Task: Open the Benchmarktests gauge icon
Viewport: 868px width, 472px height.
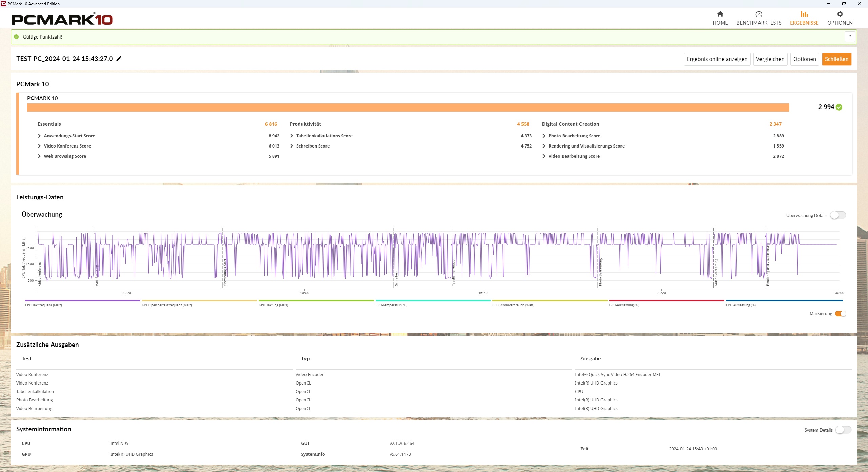Action: (758, 14)
